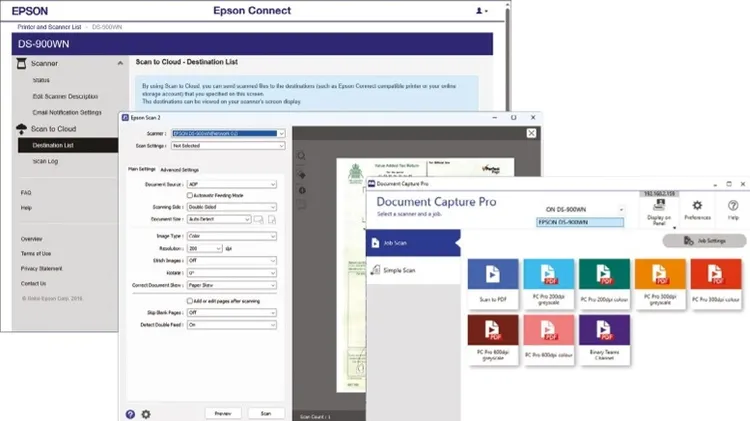This screenshot has height=421, width=750.
Task: Open Preferences gear in Document Capture Pro
Action: 696,208
